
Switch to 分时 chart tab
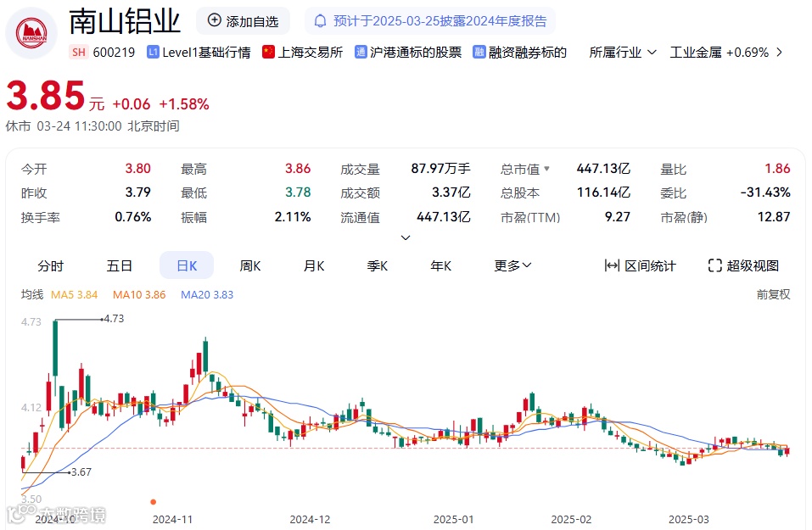point(51,266)
